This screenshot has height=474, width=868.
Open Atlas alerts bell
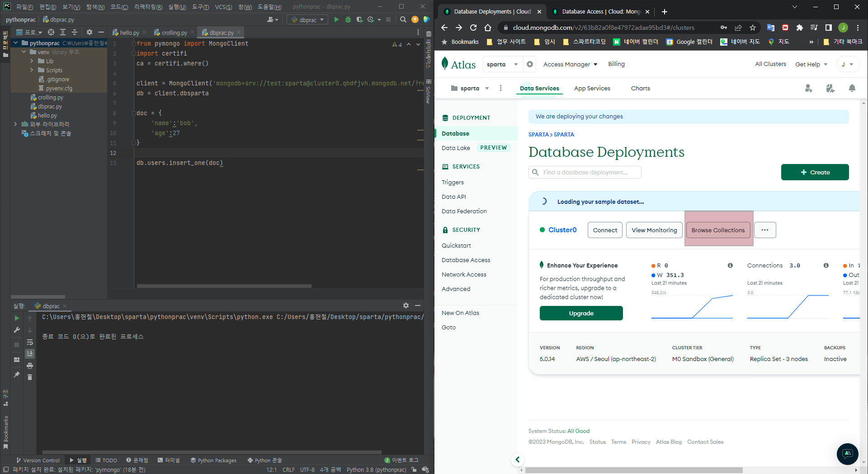852,88
